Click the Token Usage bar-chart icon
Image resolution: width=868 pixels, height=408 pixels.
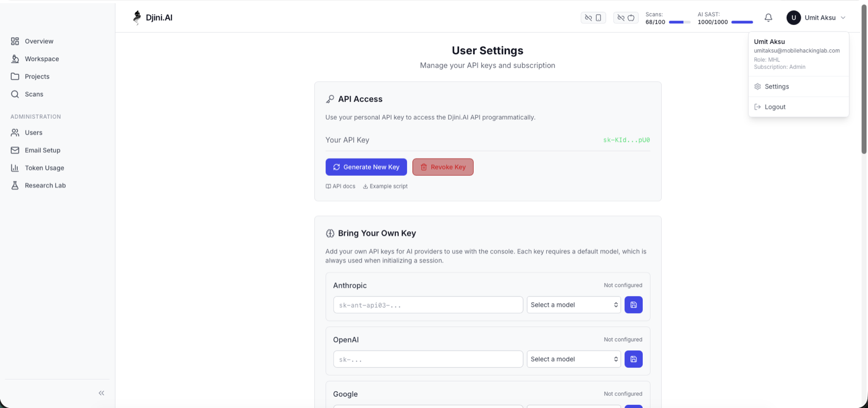point(15,168)
